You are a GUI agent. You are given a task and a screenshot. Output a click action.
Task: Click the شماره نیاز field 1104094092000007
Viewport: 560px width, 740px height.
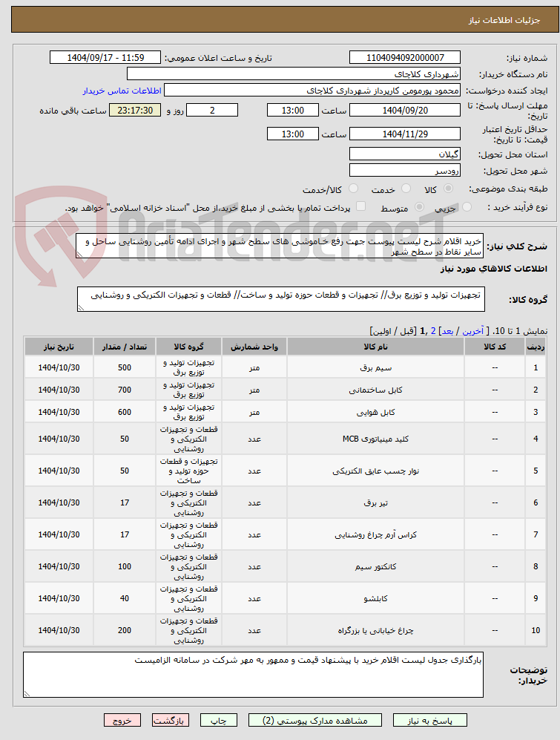coord(405,58)
